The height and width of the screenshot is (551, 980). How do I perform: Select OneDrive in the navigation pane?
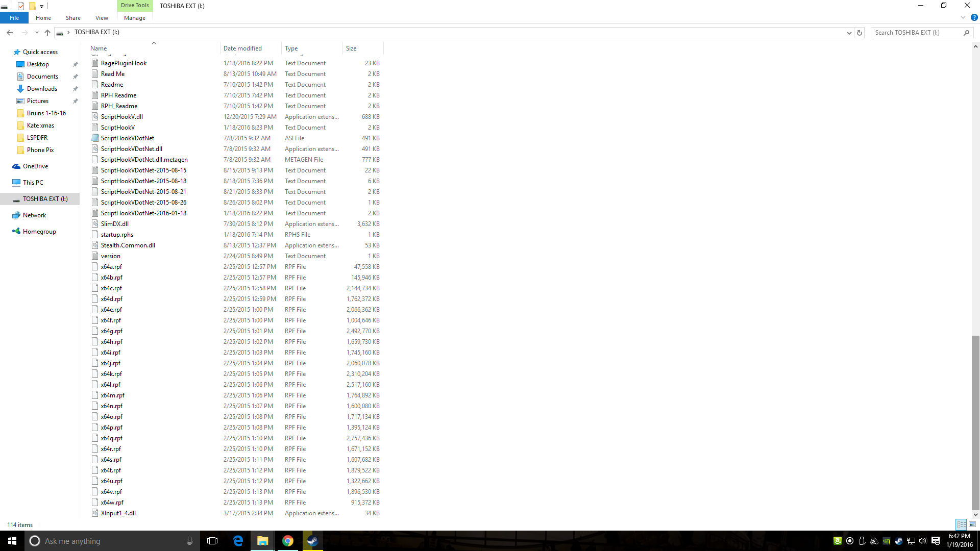(35, 166)
